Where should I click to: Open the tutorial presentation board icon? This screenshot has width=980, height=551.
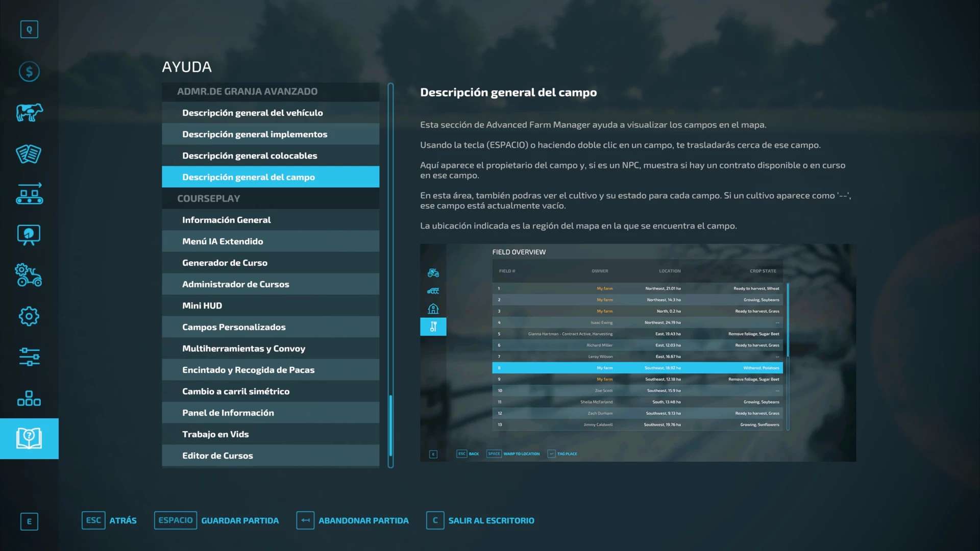click(29, 235)
